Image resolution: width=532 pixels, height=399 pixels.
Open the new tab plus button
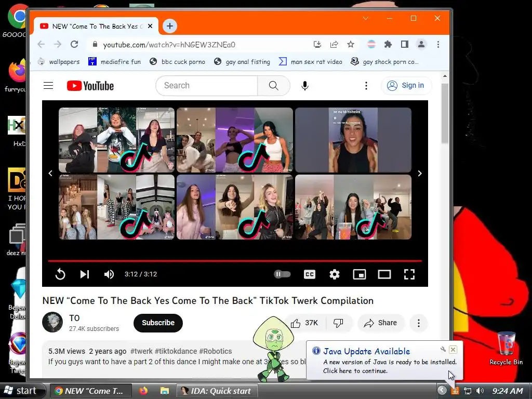170,26
